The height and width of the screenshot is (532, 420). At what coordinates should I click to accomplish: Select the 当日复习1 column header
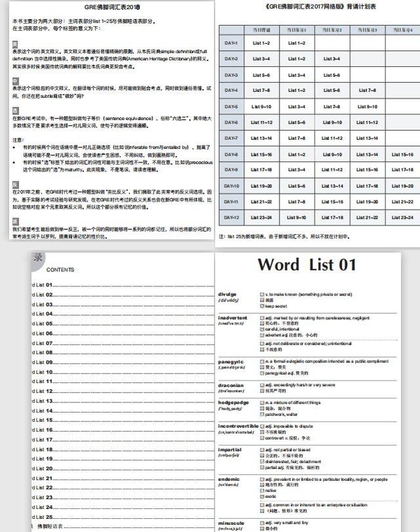click(x=297, y=30)
